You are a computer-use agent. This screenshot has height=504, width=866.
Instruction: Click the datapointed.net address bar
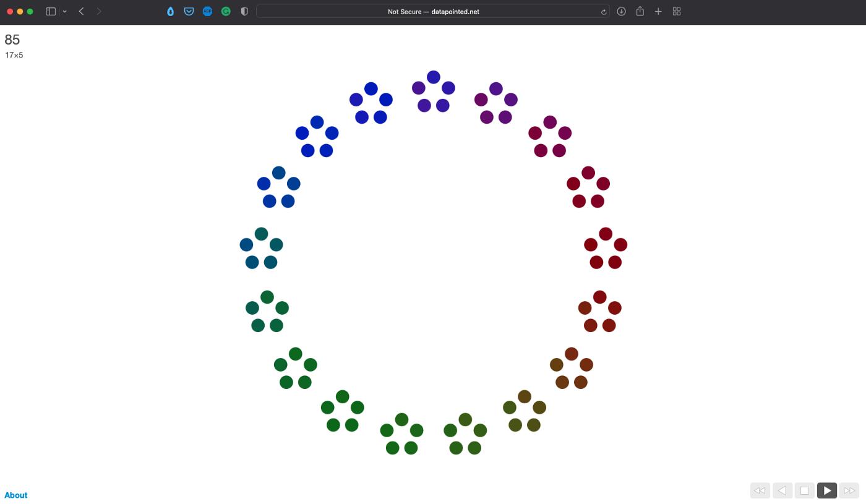(x=433, y=11)
